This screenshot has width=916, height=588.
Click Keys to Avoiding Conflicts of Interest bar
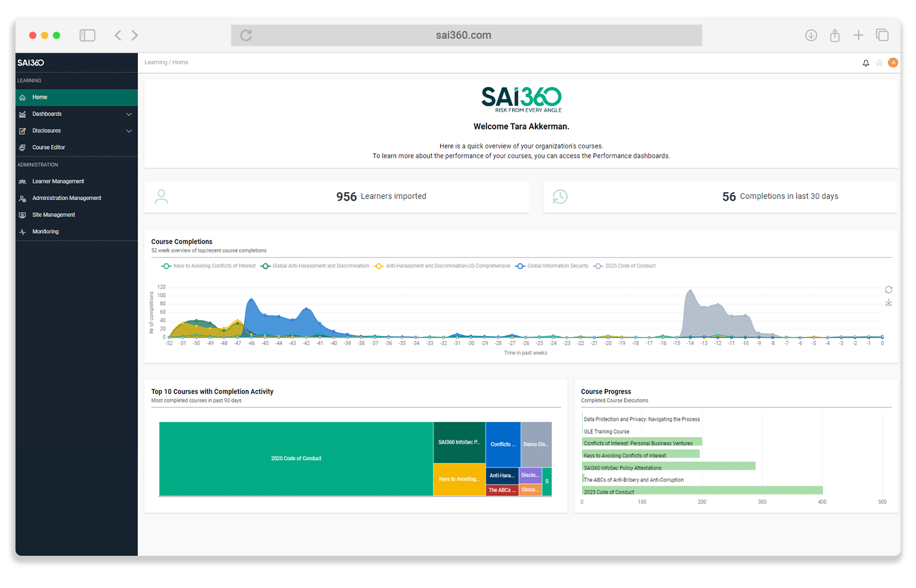coord(641,454)
